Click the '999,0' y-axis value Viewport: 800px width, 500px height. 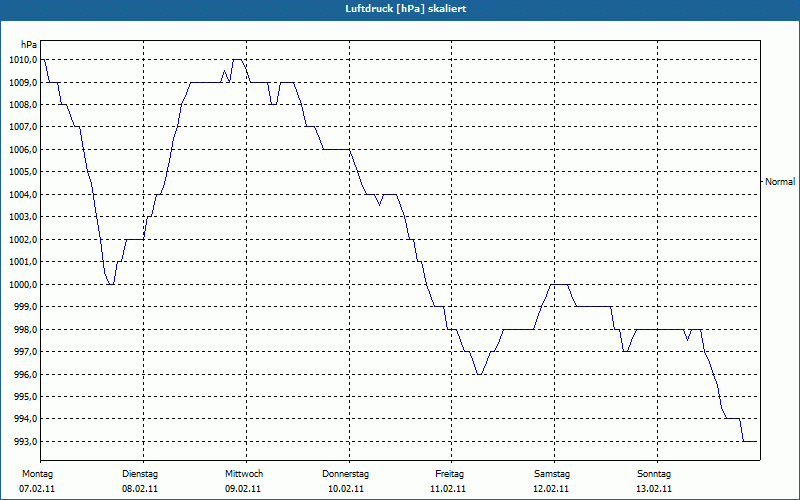pos(26,306)
